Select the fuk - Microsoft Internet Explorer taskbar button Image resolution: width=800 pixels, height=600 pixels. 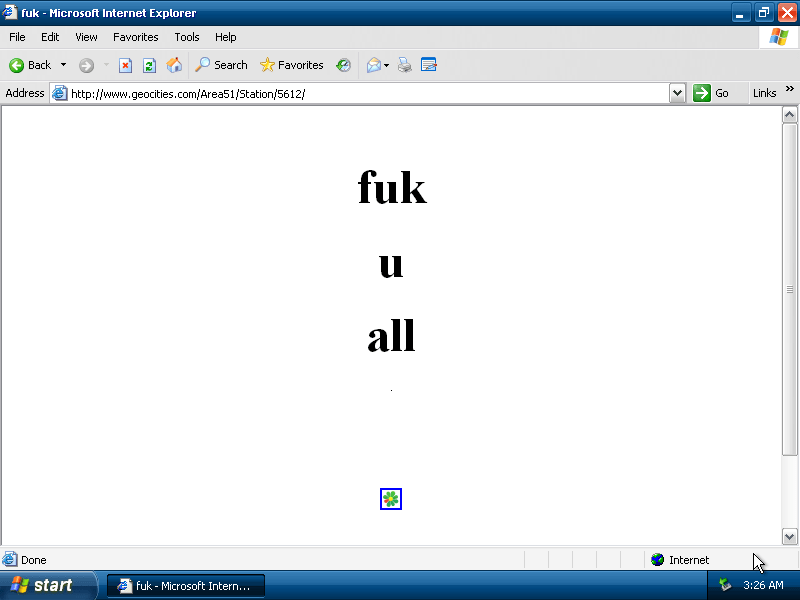[x=186, y=586]
